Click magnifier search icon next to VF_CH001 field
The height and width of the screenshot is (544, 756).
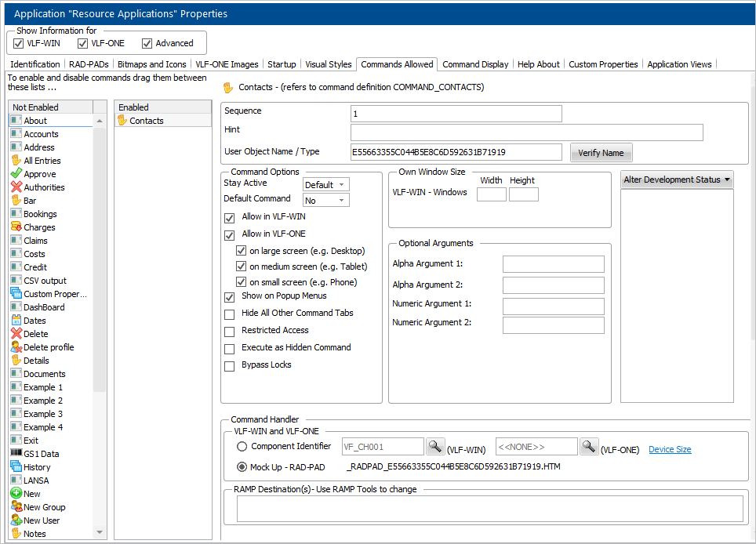click(x=434, y=447)
